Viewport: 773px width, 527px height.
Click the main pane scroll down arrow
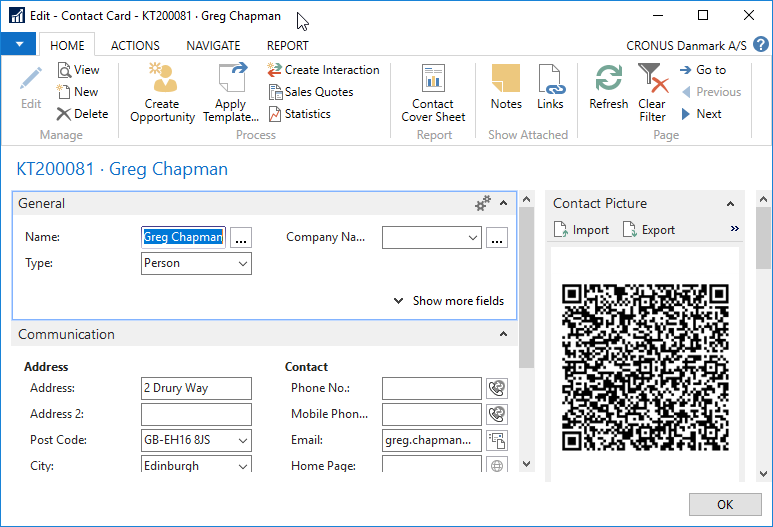point(527,464)
